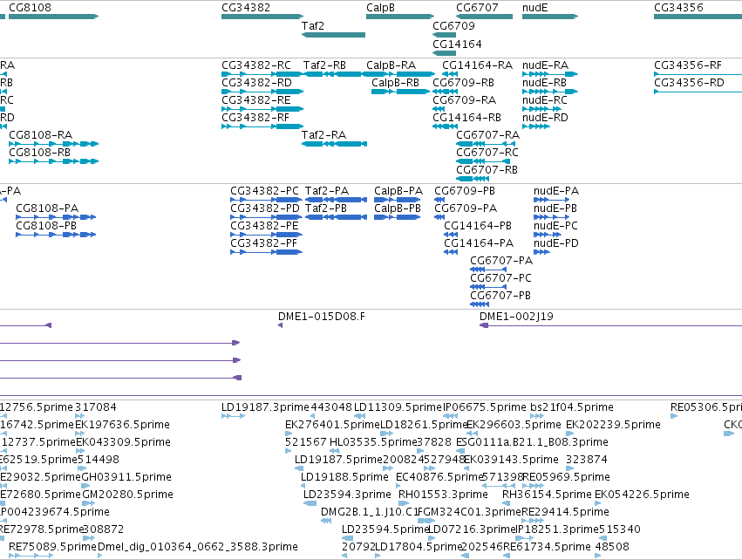Image resolution: width=742 pixels, height=560 pixels.
Task: Click protein CG34382-PD
Action: [265, 208]
